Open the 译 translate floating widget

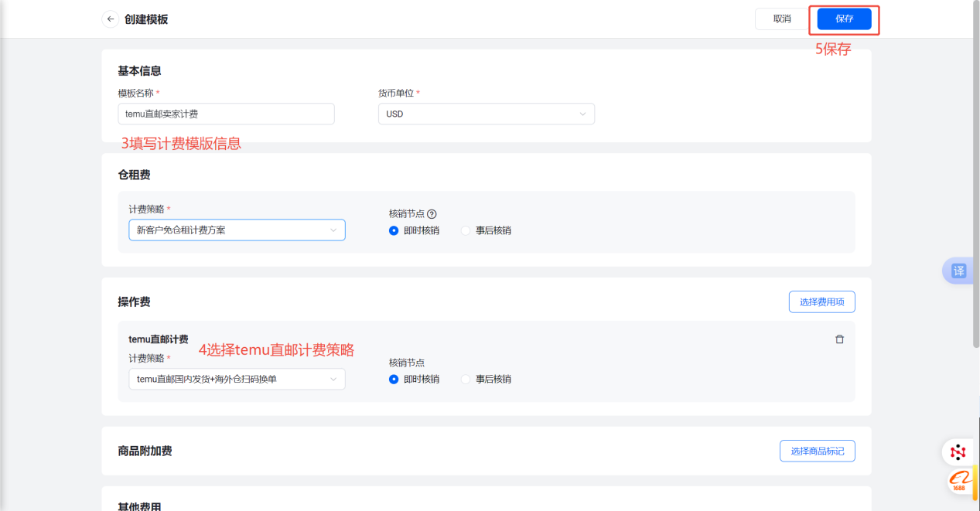coord(959,271)
